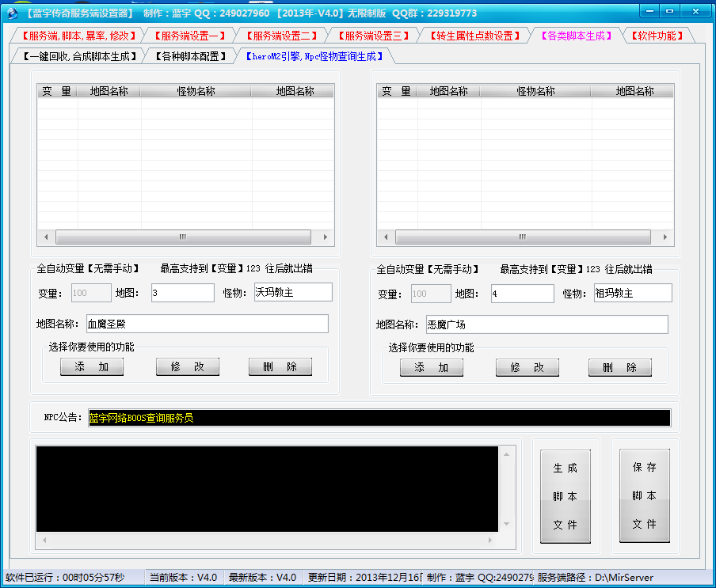Click the 最新版本：V4.0 status entry
This screenshot has height=588, width=716.
pyautogui.click(x=263, y=578)
